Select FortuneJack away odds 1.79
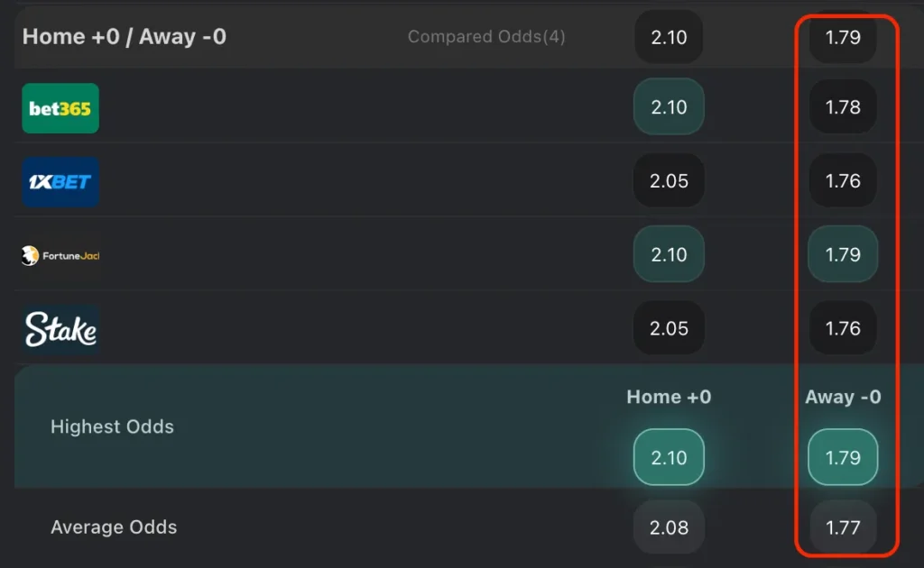The width and height of the screenshot is (924, 568). tap(843, 255)
